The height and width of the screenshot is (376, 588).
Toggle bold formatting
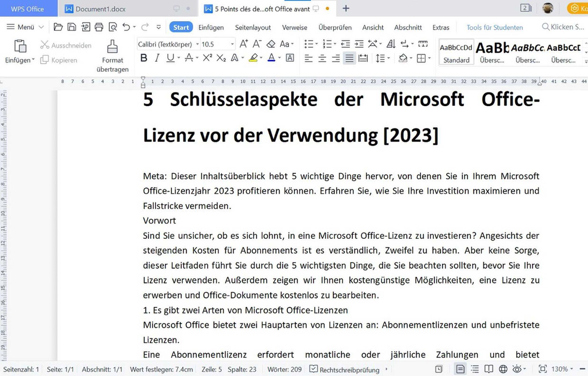[144, 58]
